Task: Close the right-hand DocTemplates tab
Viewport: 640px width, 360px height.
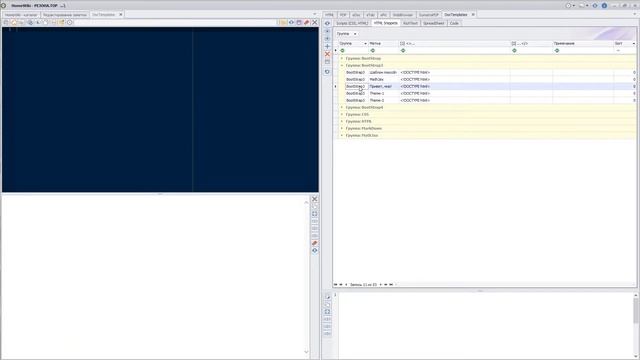Action: click(473, 15)
